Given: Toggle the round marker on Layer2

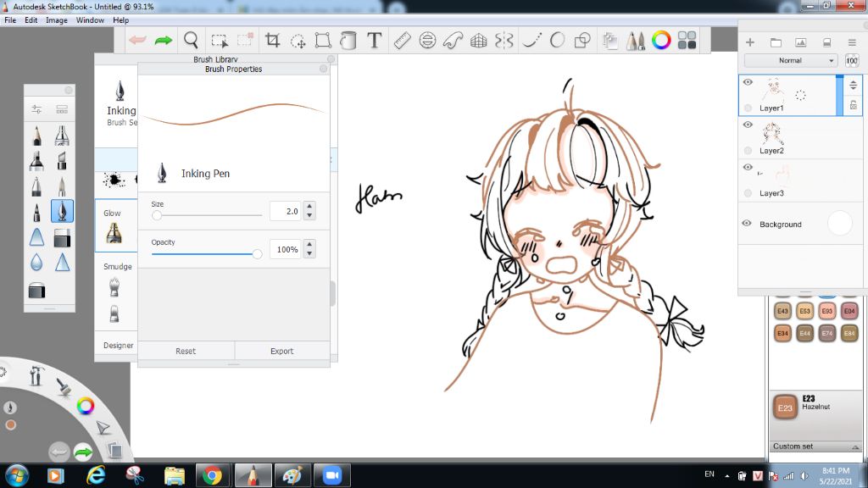Looking at the screenshot, I should click(748, 151).
